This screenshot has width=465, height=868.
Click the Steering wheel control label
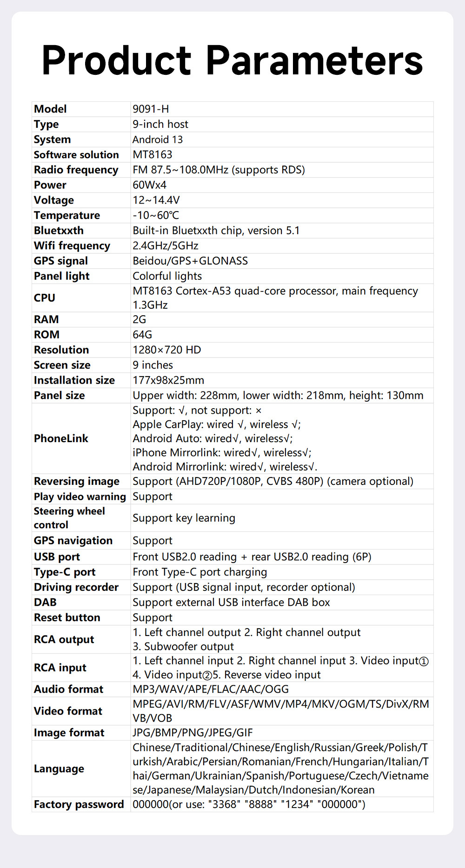click(69, 518)
